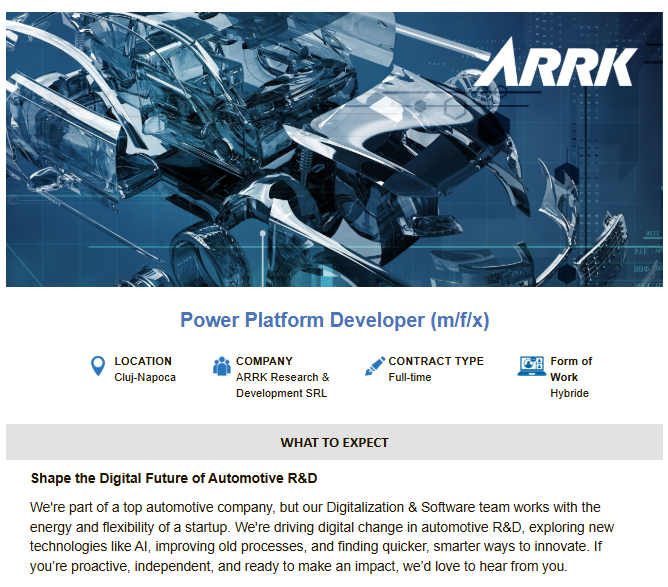
Task: Select the Full-time contract value
Action: [410, 377]
